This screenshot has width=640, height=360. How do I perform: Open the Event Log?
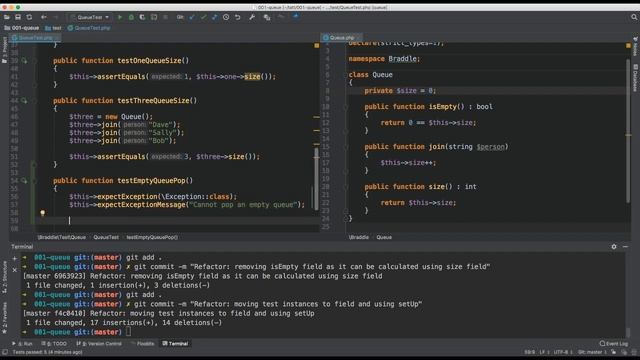coord(614,344)
